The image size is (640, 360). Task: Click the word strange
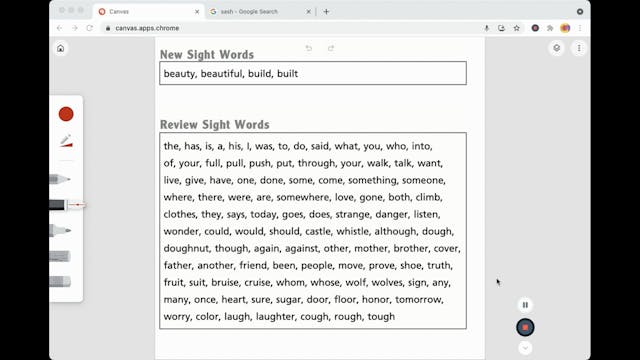click(x=352, y=215)
